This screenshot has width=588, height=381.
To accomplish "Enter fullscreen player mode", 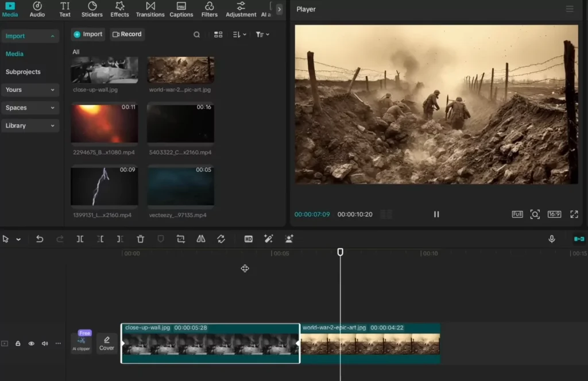I will 574,214.
